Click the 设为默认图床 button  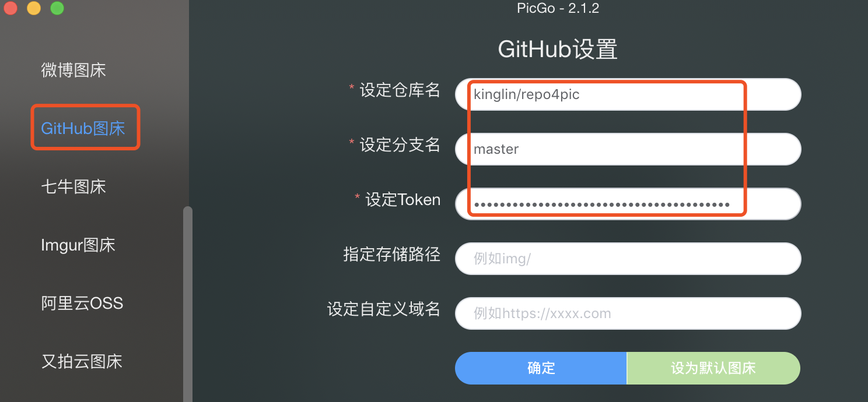tap(713, 368)
